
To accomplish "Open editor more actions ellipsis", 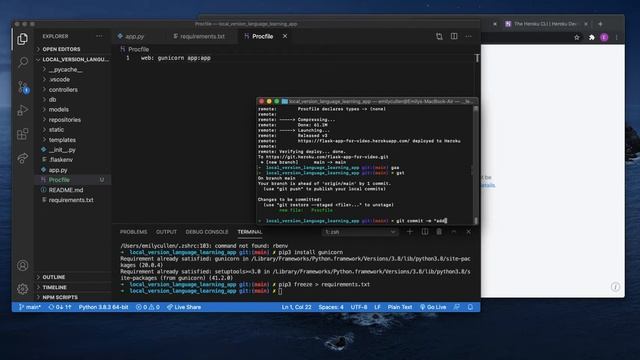I will pyautogui.click(x=469, y=36).
